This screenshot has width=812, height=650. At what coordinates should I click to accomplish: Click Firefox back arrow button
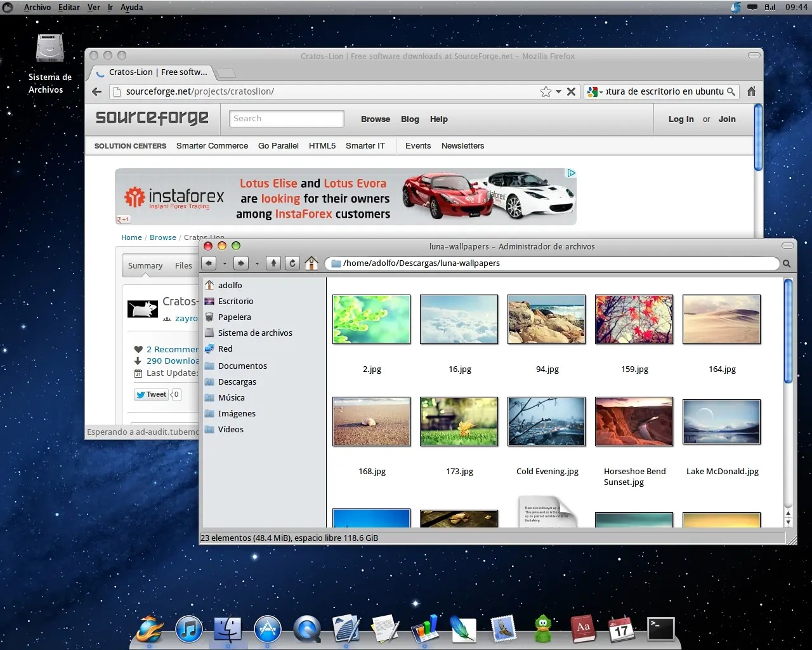(96, 91)
